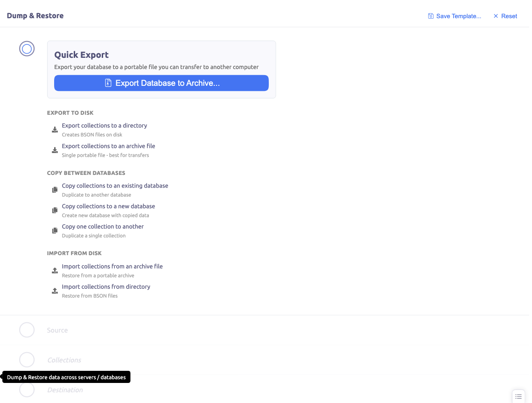This screenshot has height=403, width=532.
Task: Click upload icon beside Import collections from directory
Action: tap(55, 291)
